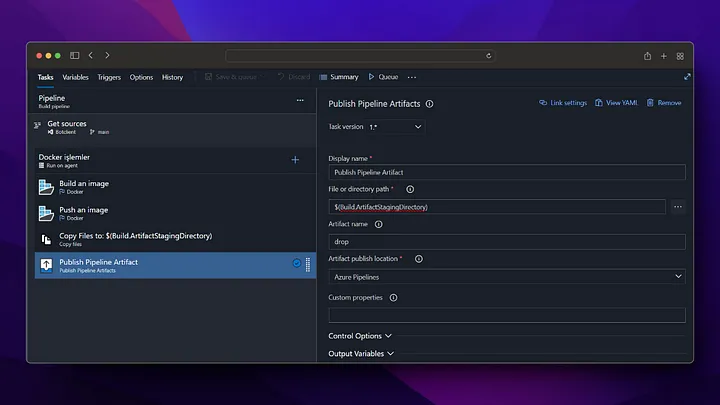
Task: Open the pipeline Summary
Action: tap(339, 77)
